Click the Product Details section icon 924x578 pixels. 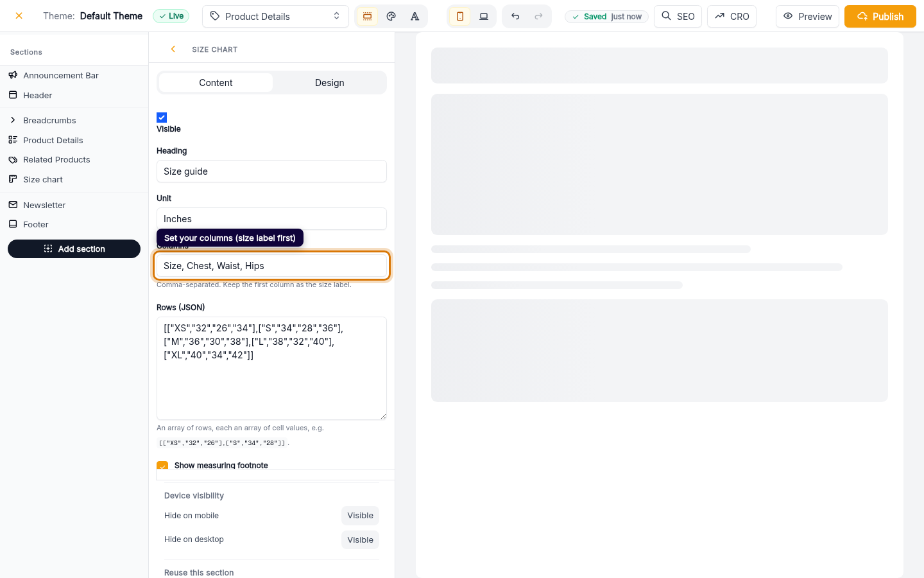pyautogui.click(x=13, y=140)
